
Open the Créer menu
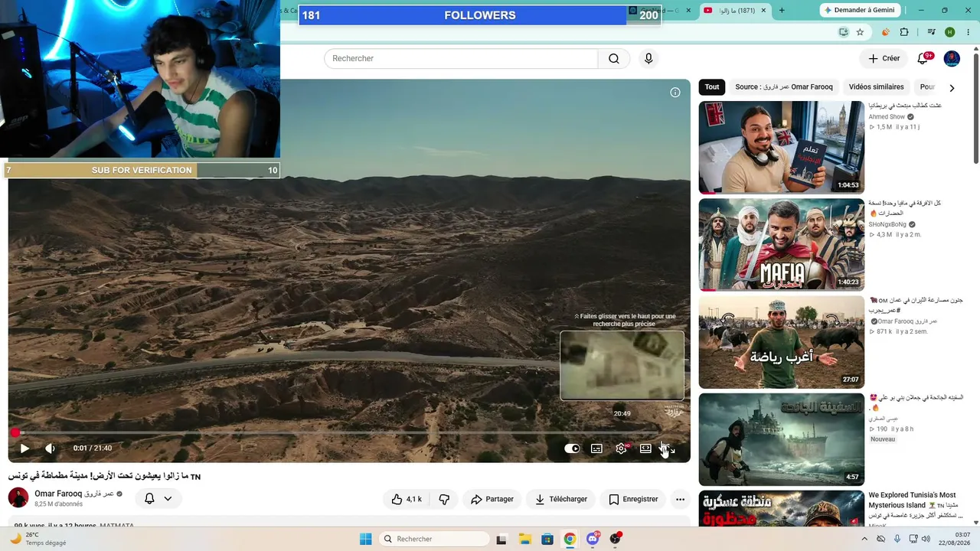[884, 59]
